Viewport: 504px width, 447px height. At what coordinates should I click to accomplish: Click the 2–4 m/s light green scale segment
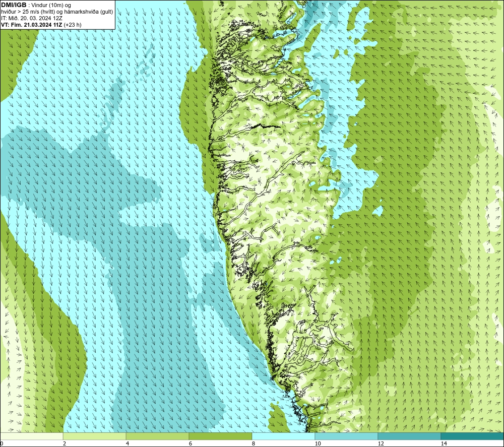click(x=95, y=436)
